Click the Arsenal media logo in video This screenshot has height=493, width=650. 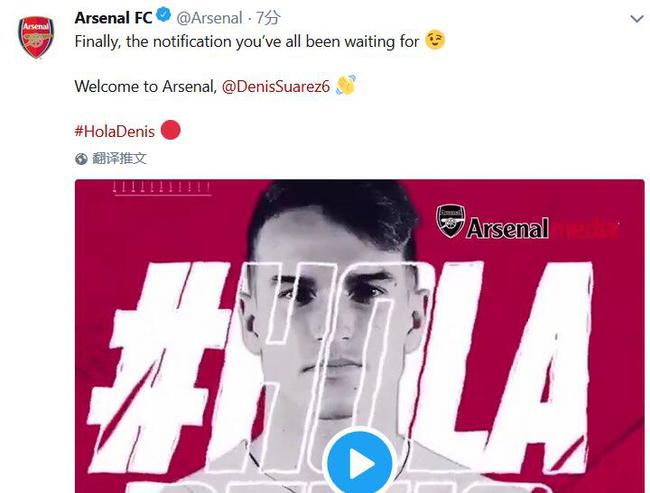point(527,223)
